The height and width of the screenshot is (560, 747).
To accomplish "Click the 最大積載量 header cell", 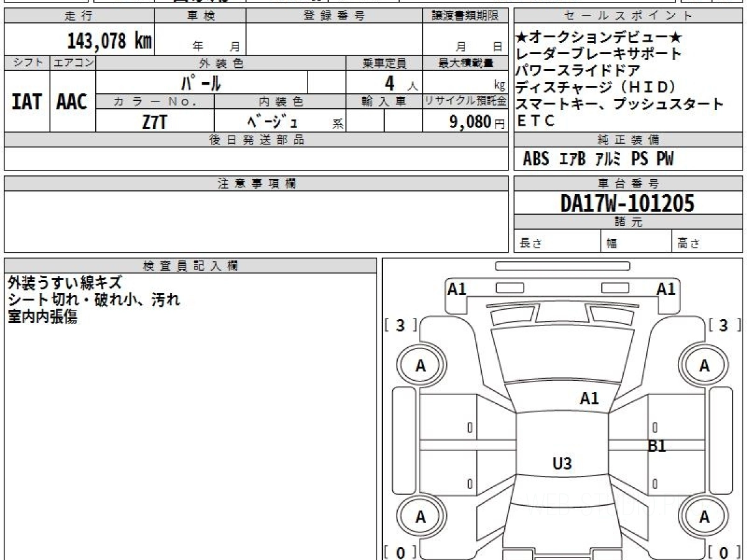I will (x=466, y=63).
